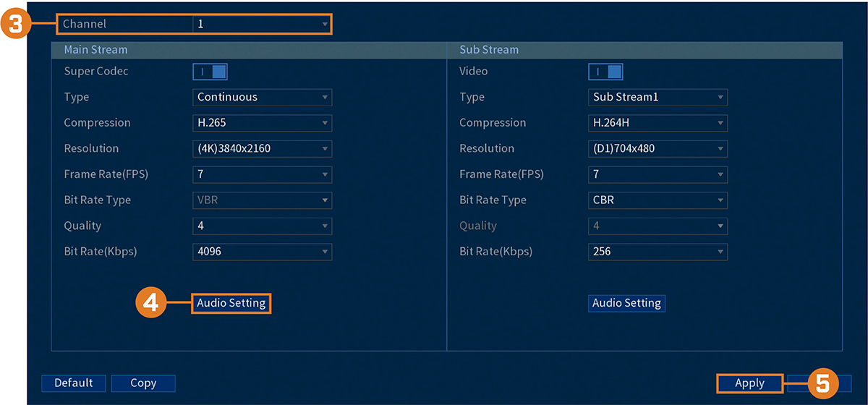Open Main Stream Type dropdown showing Continuous

point(263,97)
